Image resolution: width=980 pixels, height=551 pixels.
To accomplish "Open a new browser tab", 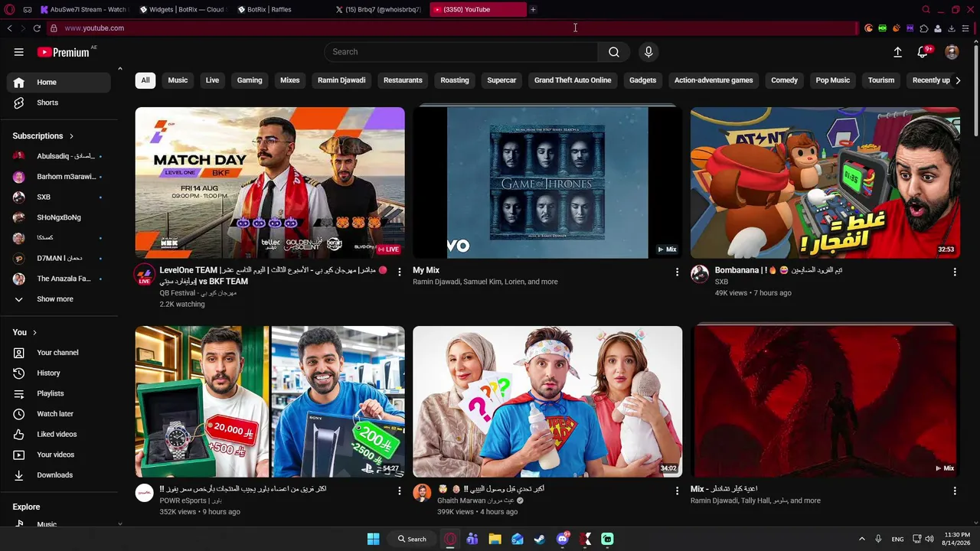I will (x=533, y=9).
